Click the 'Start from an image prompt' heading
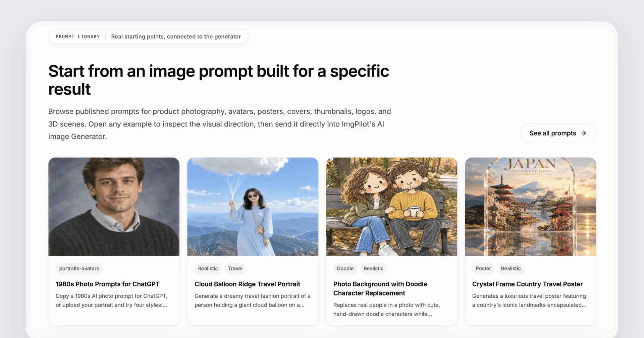The image size is (644, 338). point(219,80)
